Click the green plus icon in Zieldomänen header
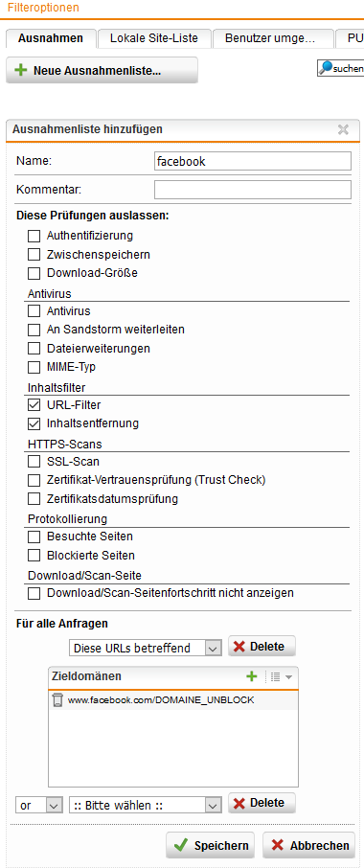The width and height of the screenshot is (364, 868). 252,676
